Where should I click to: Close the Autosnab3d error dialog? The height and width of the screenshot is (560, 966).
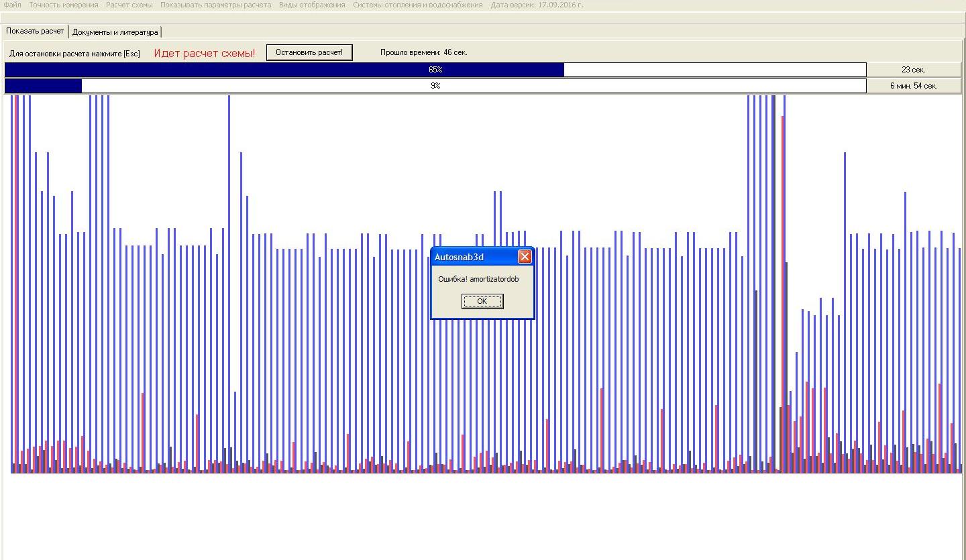pos(525,257)
